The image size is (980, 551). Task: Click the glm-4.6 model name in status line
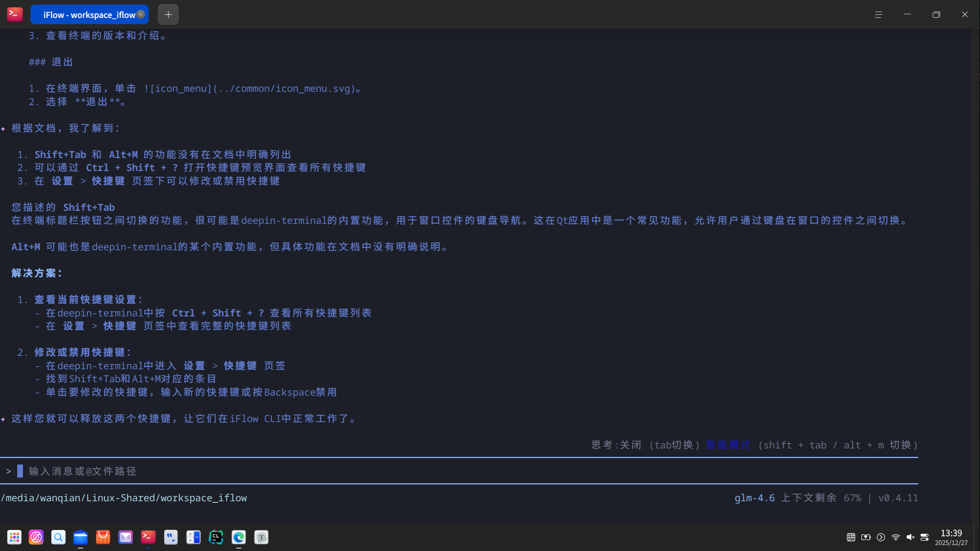pyautogui.click(x=755, y=498)
